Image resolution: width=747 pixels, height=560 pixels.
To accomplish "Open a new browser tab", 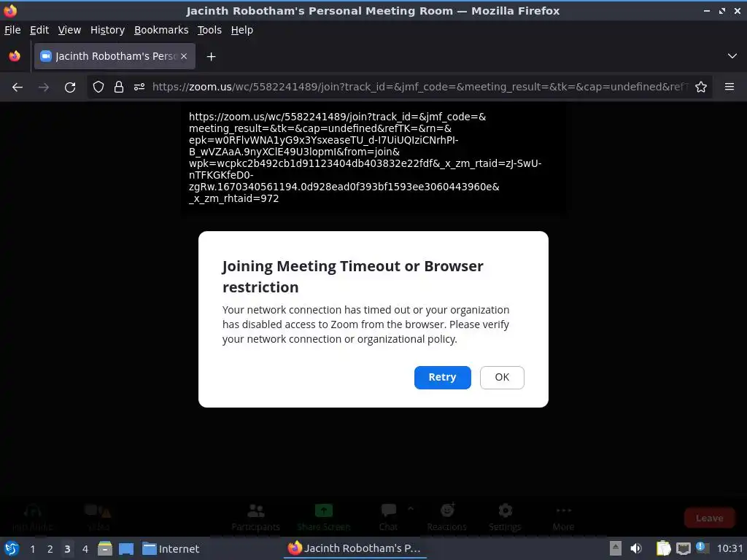I will (x=211, y=57).
